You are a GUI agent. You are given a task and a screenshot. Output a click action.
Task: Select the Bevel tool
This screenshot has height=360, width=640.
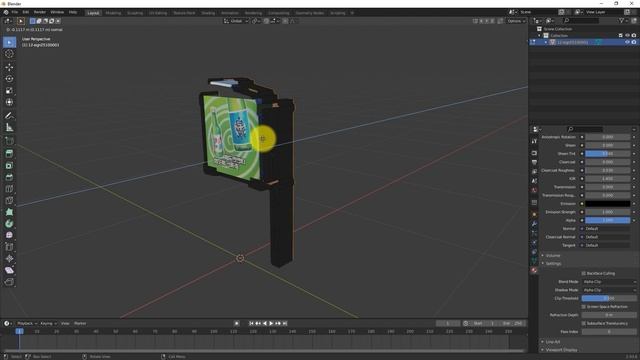pos(9,177)
